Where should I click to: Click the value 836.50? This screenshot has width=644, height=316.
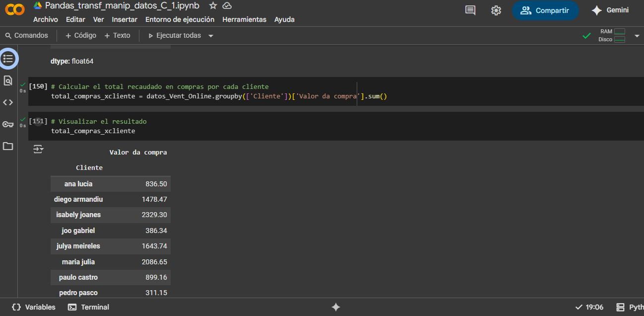coord(156,184)
